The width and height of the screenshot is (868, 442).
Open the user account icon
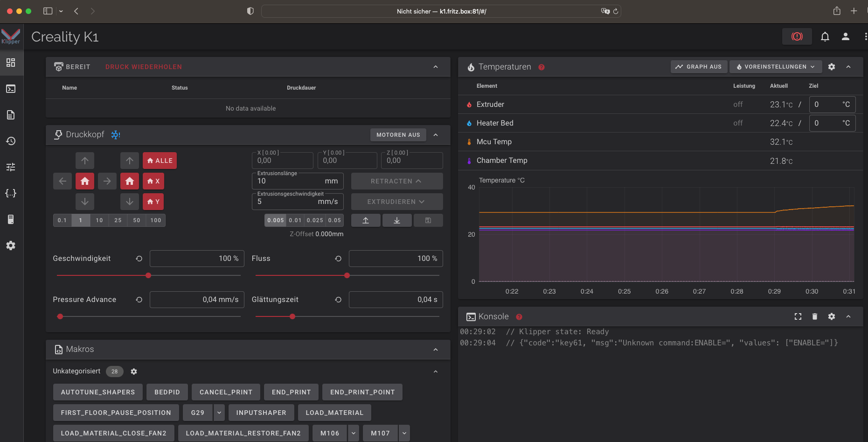846,36
